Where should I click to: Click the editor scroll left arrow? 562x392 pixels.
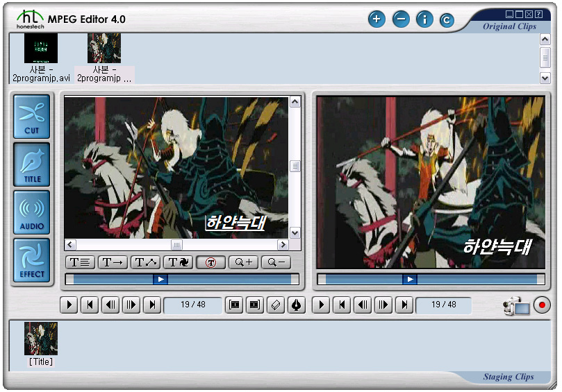click(x=70, y=245)
